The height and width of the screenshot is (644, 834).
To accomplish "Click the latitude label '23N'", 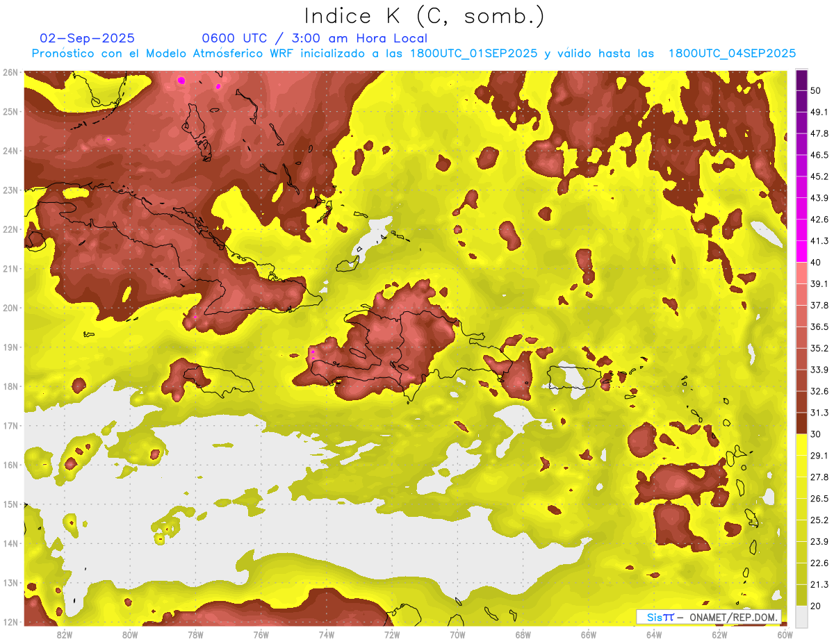I will coord(10,190).
